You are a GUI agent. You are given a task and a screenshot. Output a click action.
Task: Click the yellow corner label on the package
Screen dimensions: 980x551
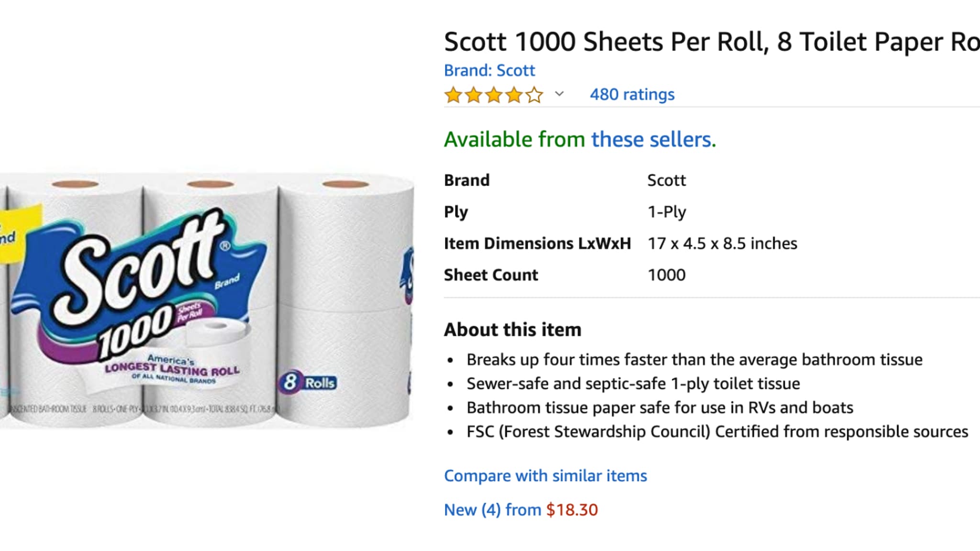19,233
